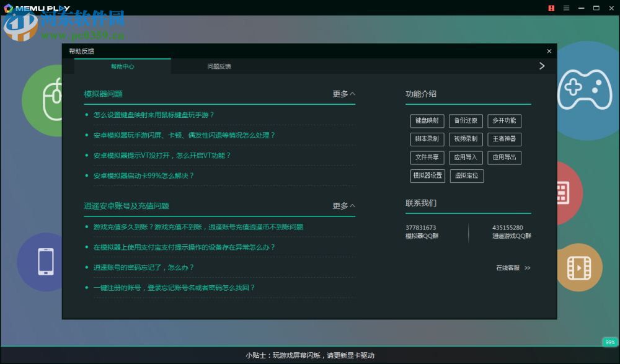This screenshot has width=620, height=364.
Task: Click the red update notification icon in titlebar
Action: [551, 8]
